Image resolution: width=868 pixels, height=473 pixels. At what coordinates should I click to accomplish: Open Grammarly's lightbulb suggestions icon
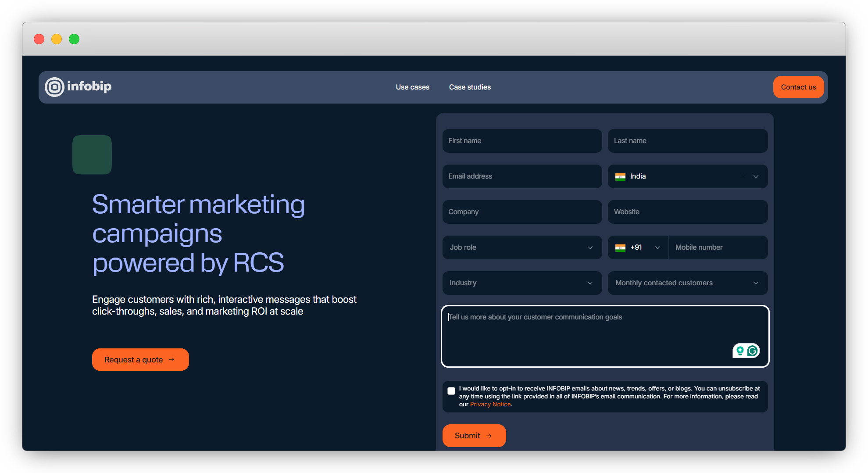[740, 351]
